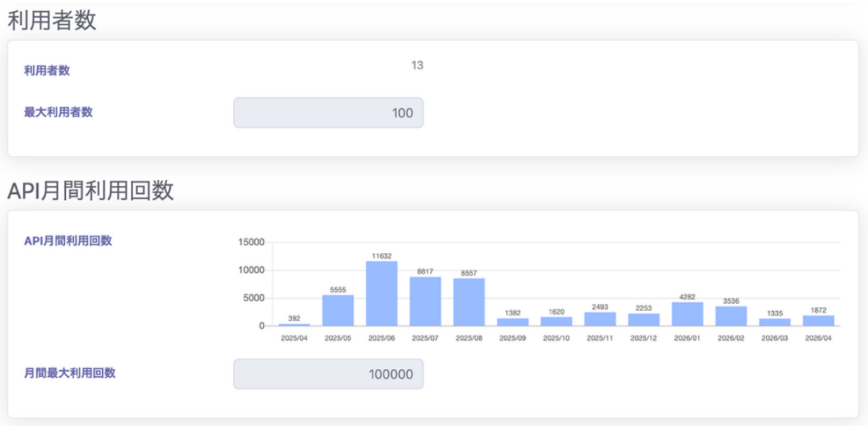This screenshot has height=426, width=868.
Task: Click the 月間最大利用回数 input field
Action: 328,374
